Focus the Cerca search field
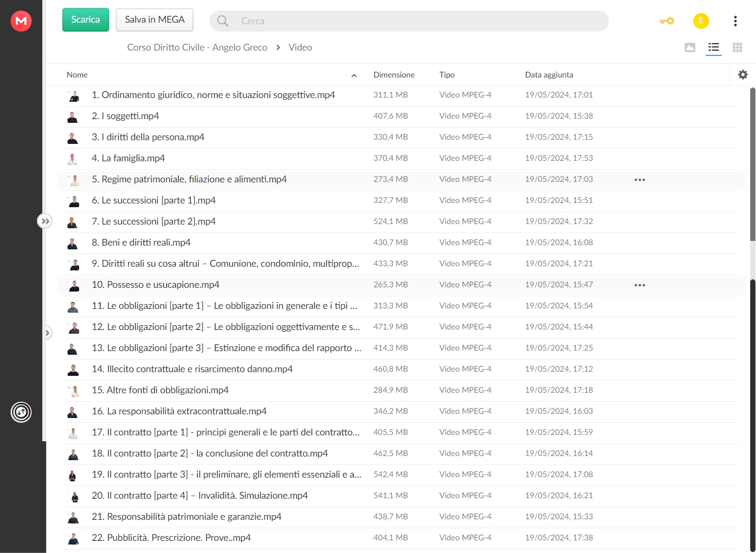 click(409, 21)
